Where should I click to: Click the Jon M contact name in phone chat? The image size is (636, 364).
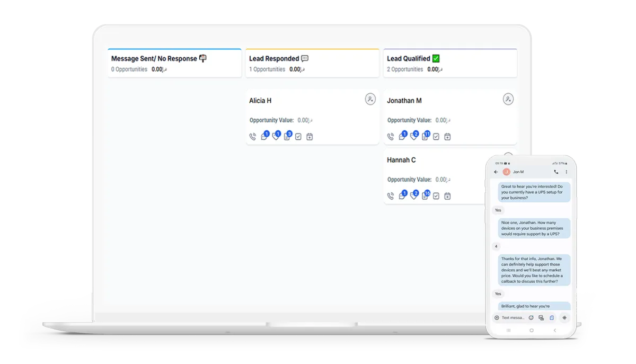[x=518, y=172]
